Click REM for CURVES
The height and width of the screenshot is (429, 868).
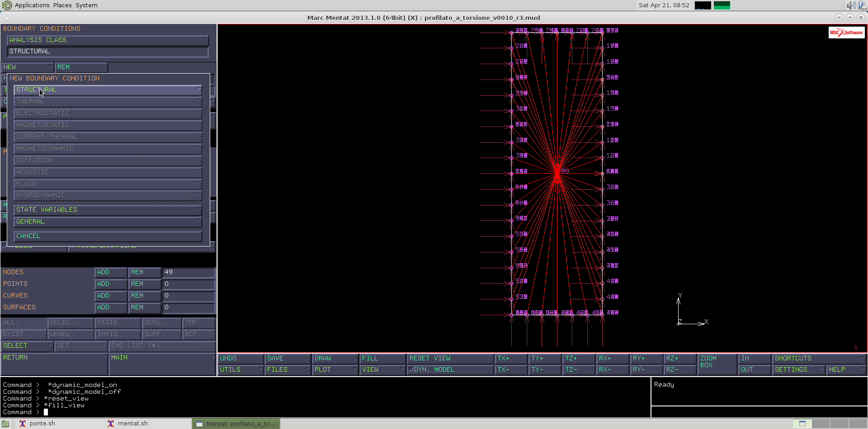145,296
